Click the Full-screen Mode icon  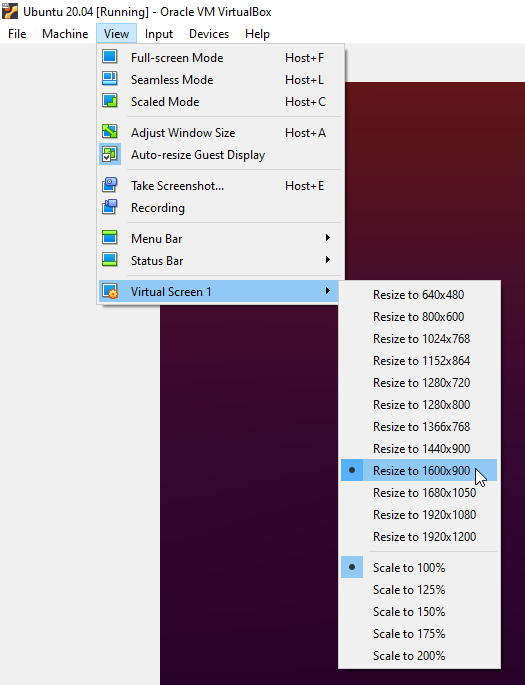tap(110, 57)
